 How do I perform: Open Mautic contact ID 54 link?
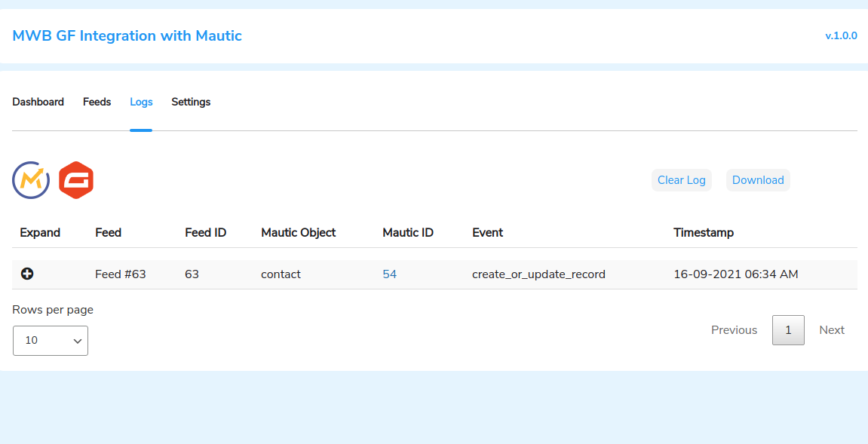tap(390, 274)
